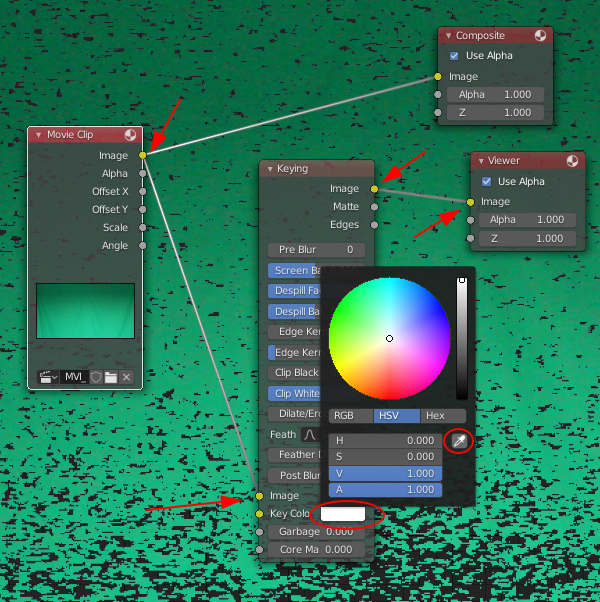Unlink the clip with the X icon
Viewport: 600px width, 602px height.
126,377
